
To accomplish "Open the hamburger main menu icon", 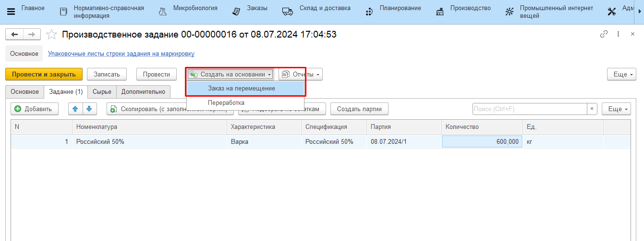I will (11, 12).
